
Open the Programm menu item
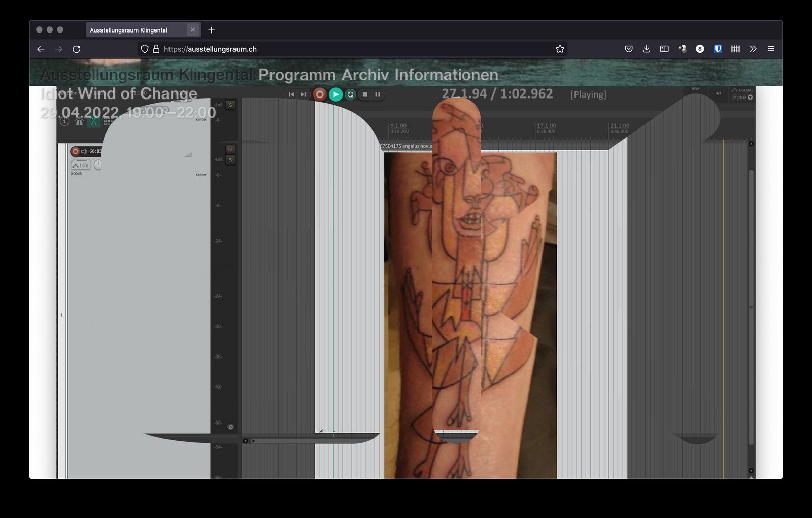click(x=297, y=75)
